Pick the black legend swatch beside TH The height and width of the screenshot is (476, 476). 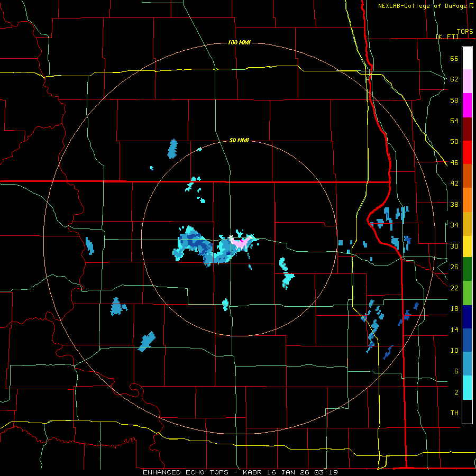coord(467,411)
